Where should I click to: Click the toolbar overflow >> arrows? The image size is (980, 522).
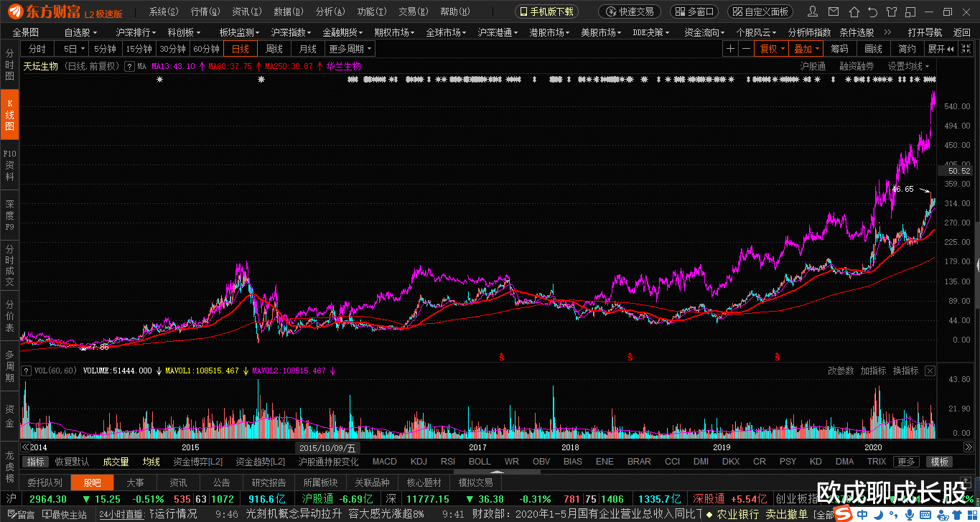tap(887, 32)
